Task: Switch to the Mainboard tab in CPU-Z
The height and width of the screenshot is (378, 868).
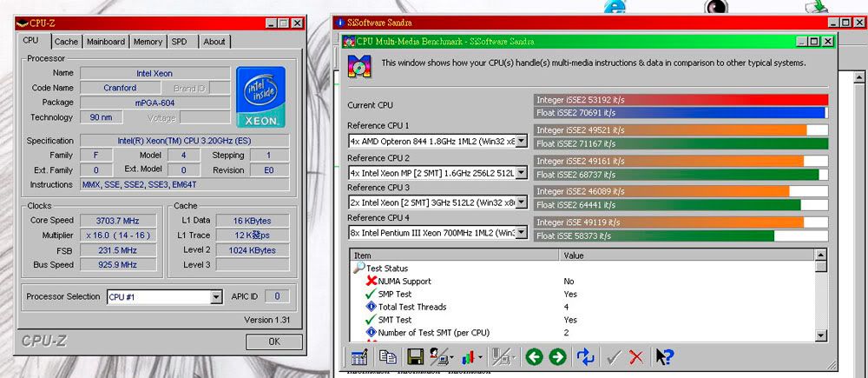Action: [106, 42]
